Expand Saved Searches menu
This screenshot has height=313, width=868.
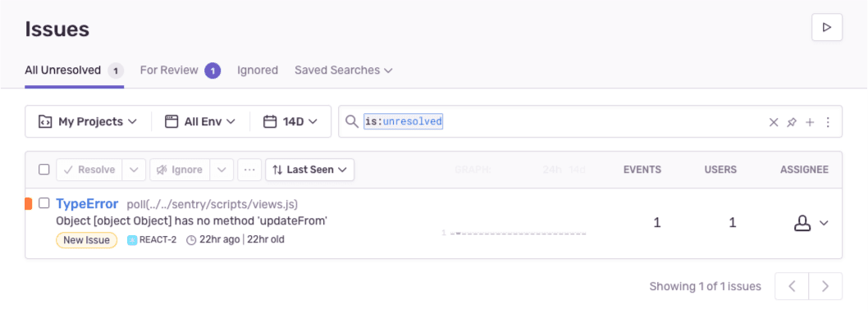pyautogui.click(x=343, y=70)
